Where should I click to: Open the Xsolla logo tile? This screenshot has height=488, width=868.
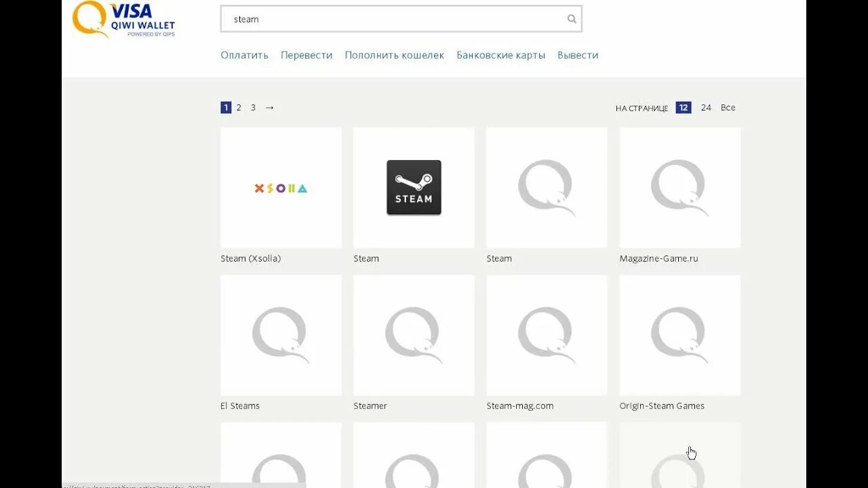tap(281, 188)
